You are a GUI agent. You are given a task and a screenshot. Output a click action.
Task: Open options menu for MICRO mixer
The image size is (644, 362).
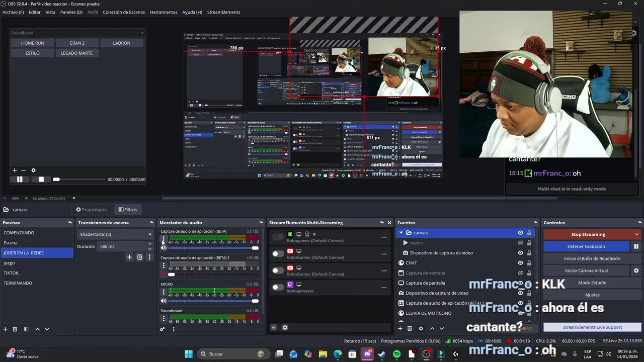point(164,292)
